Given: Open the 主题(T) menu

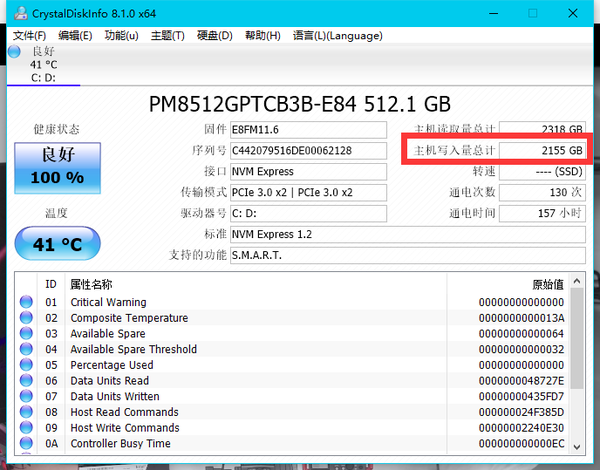Looking at the screenshot, I should pyautogui.click(x=167, y=36).
